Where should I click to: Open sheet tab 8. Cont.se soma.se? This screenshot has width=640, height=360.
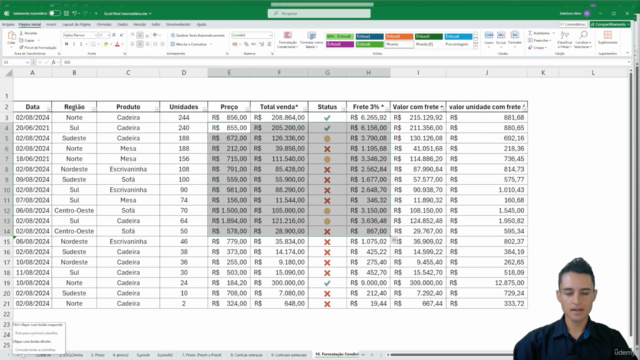tap(246, 355)
